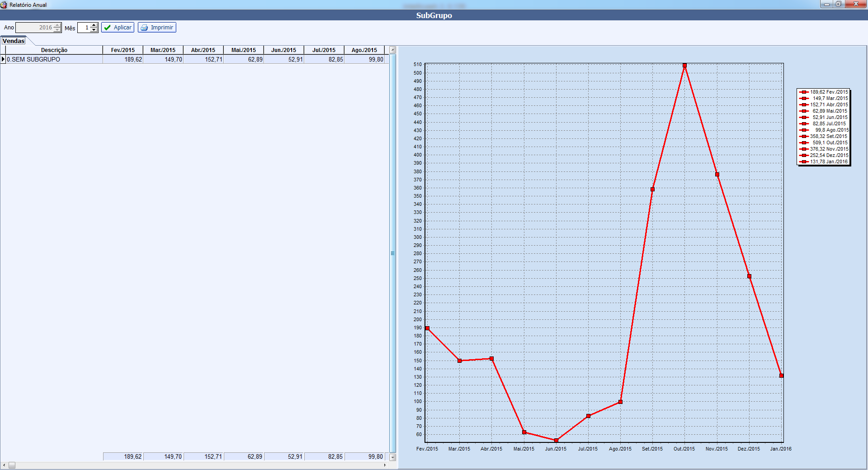Image resolution: width=868 pixels, height=470 pixels.
Task: Click the 99,80 total in the footer row
Action: (364, 457)
